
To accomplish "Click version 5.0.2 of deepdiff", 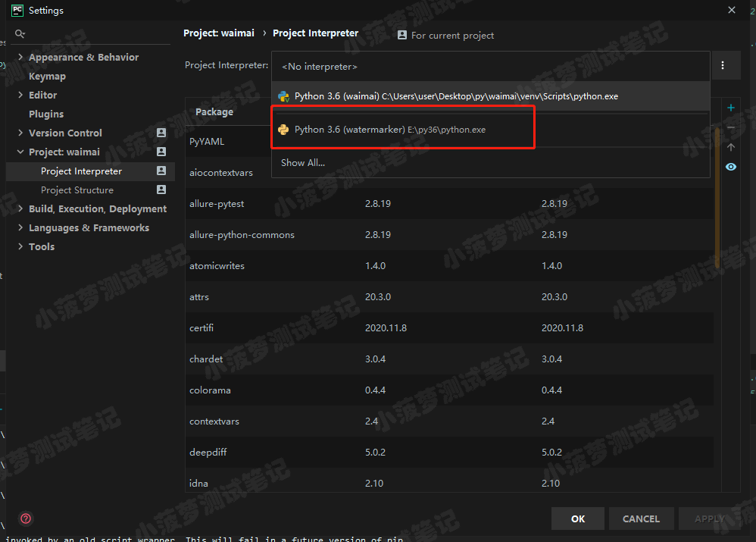I will point(375,453).
